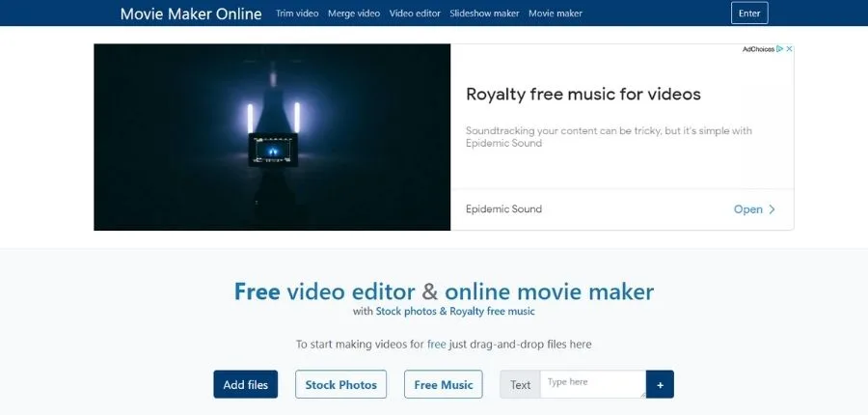The width and height of the screenshot is (868, 415).
Task: Open the Trim video page
Action: [x=297, y=14]
